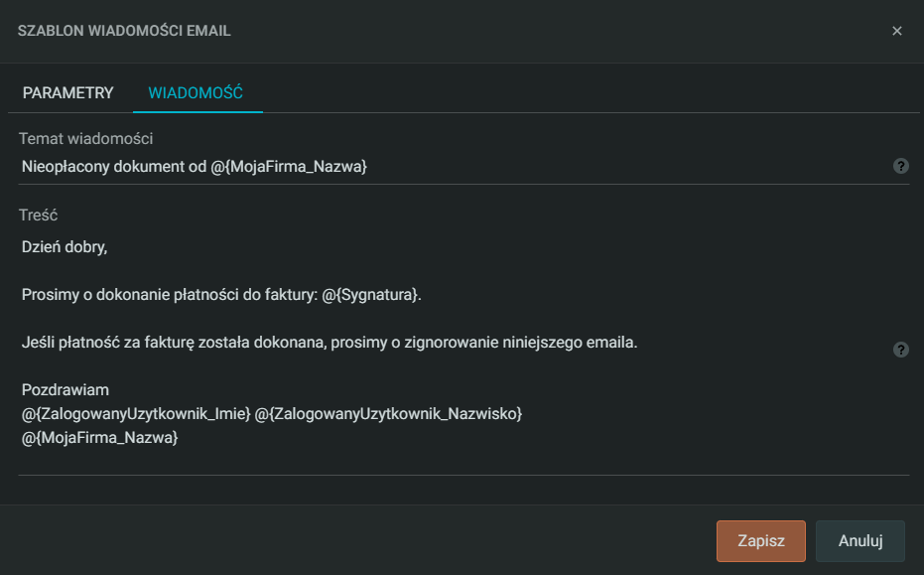The image size is (924, 575).
Task: Save the template with Zapisz
Action: [761, 541]
